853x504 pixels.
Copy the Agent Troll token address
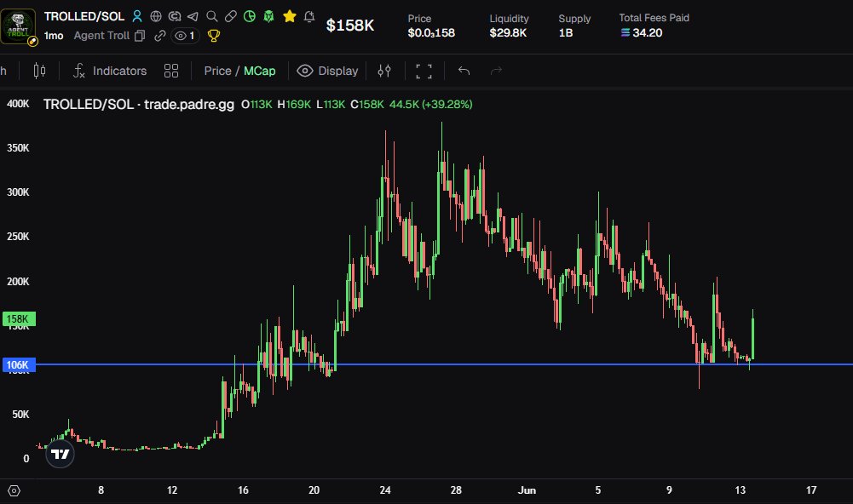coord(140,36)
